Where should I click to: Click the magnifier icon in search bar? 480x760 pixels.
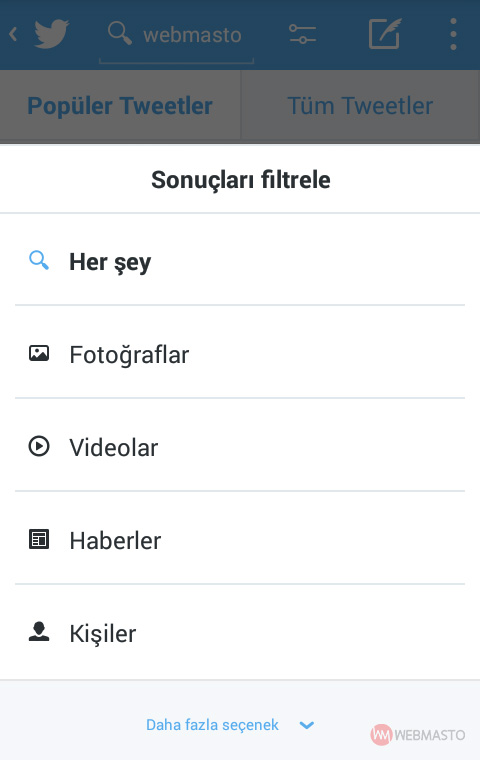(119, 33)
